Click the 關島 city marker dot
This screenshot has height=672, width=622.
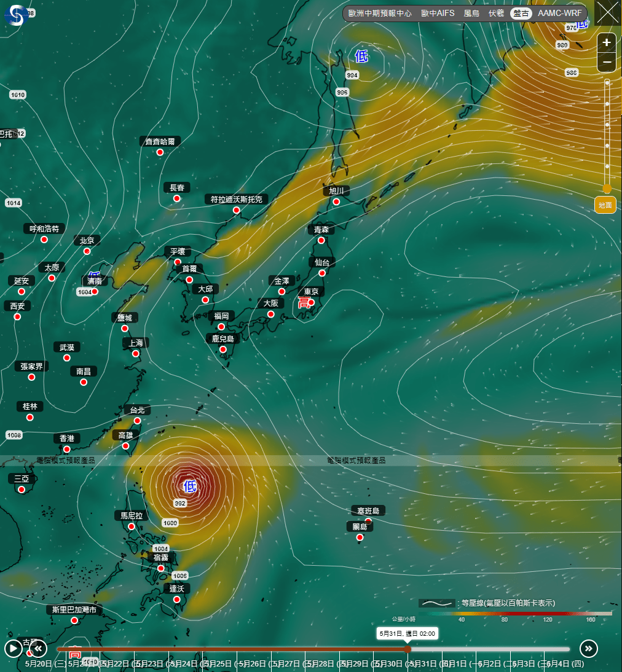coord(360,537)
